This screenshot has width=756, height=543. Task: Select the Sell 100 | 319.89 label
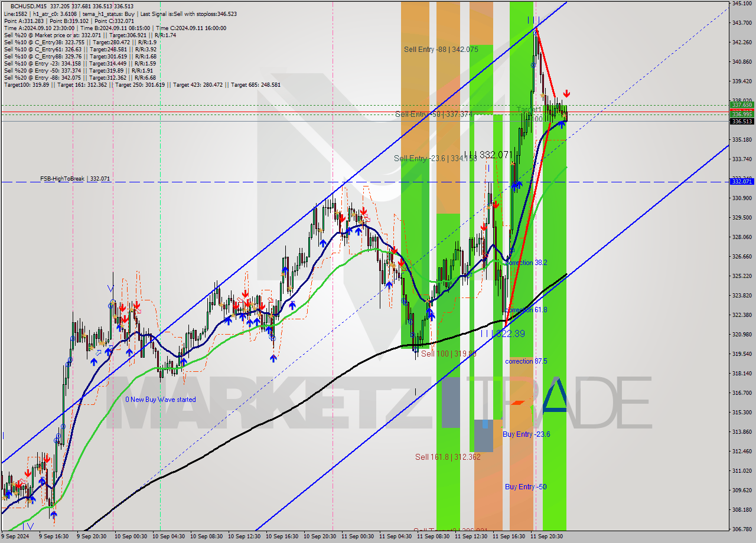(448, 354)
